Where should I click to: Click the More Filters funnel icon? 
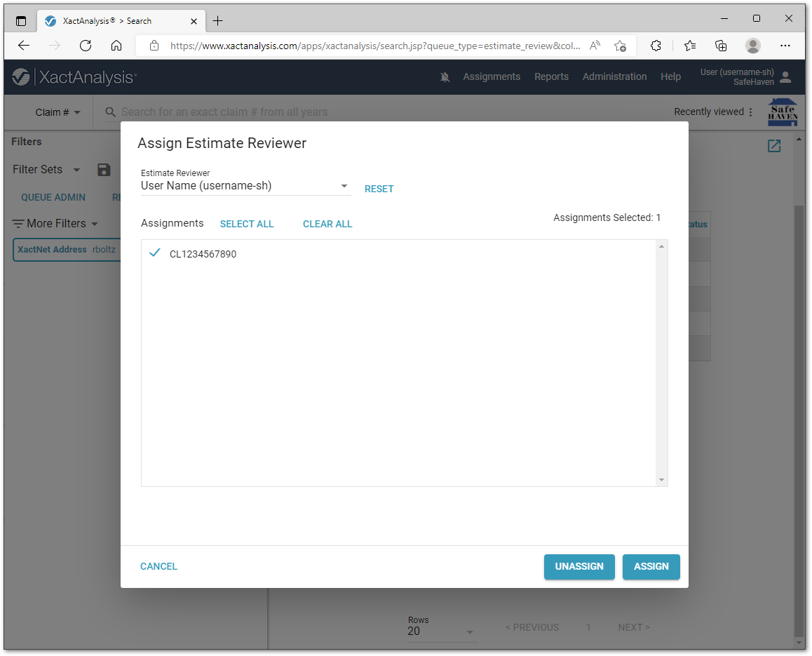pos(18,224)
